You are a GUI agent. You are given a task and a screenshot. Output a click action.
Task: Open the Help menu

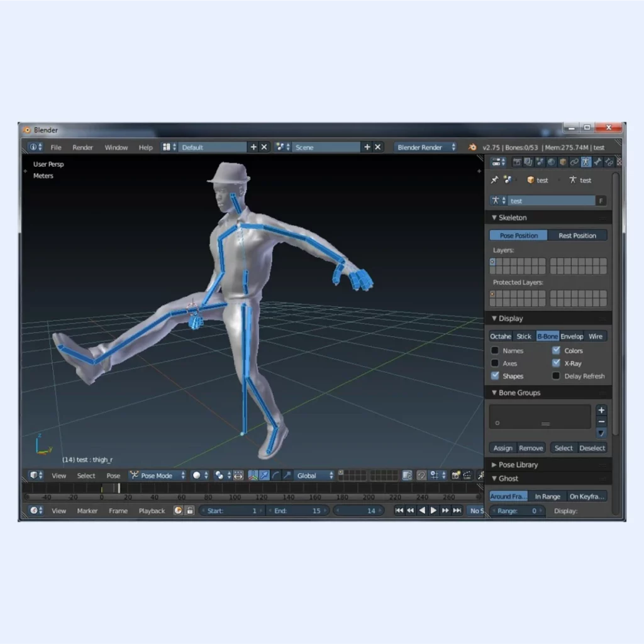pyautogui.click(x=145, y=147)
